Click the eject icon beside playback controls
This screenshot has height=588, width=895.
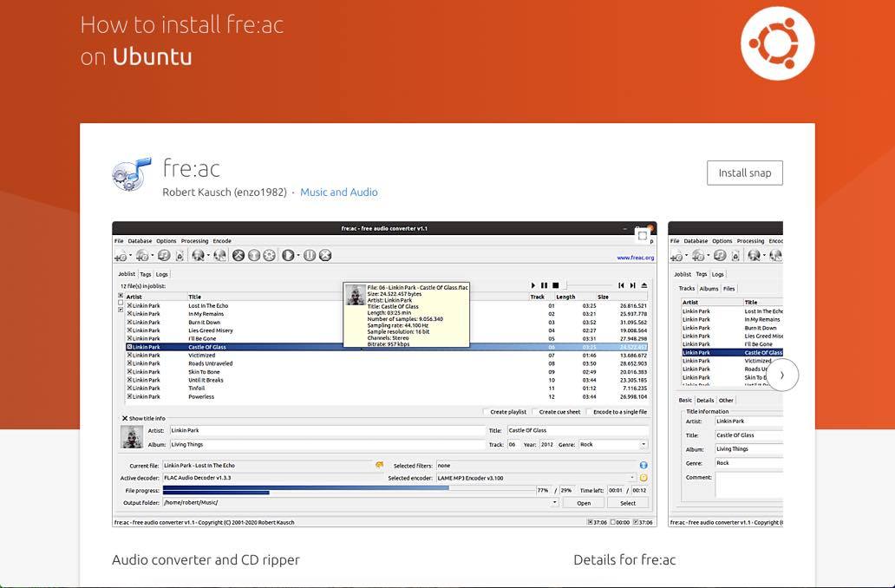pos(644,285)
